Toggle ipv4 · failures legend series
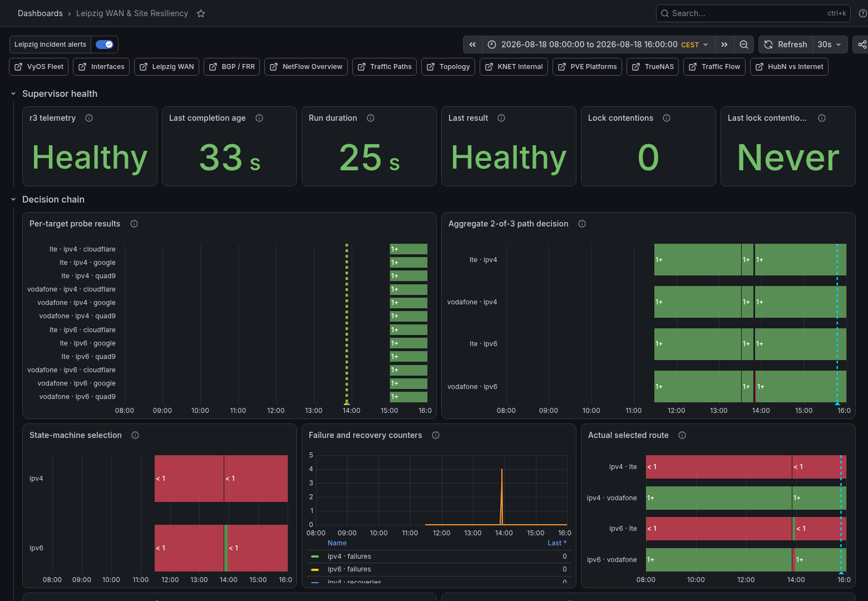The image size is (868, 601). tap(315, 556)
